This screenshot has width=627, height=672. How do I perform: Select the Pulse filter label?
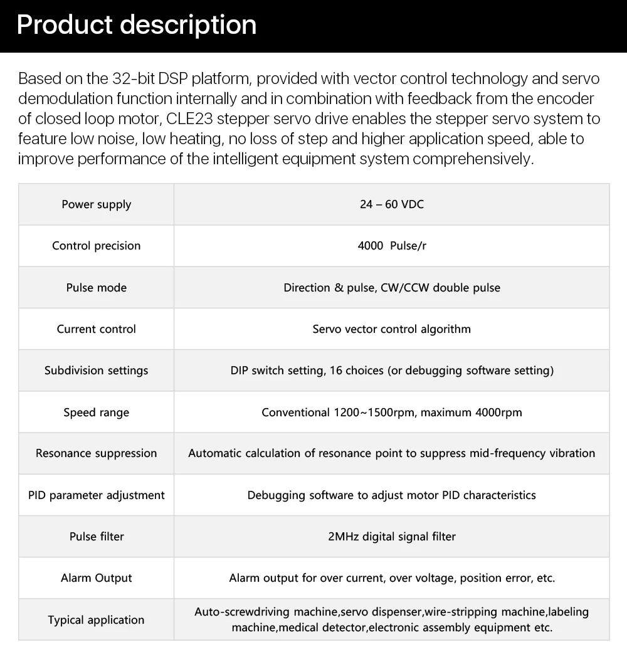[x=96, y=536]
